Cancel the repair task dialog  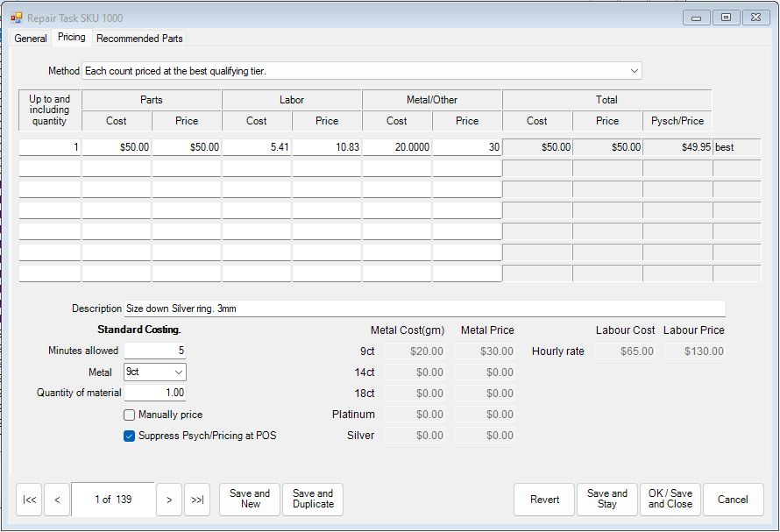point(733,500)
